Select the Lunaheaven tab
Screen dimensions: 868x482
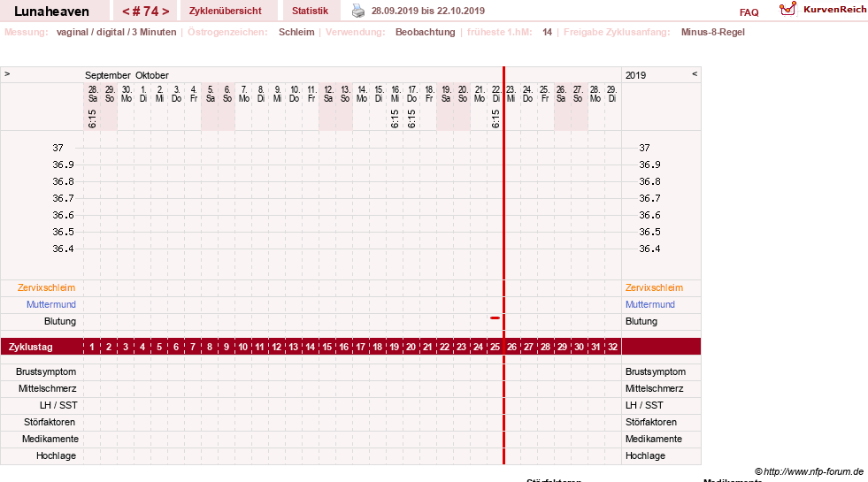tap(51, 11)
